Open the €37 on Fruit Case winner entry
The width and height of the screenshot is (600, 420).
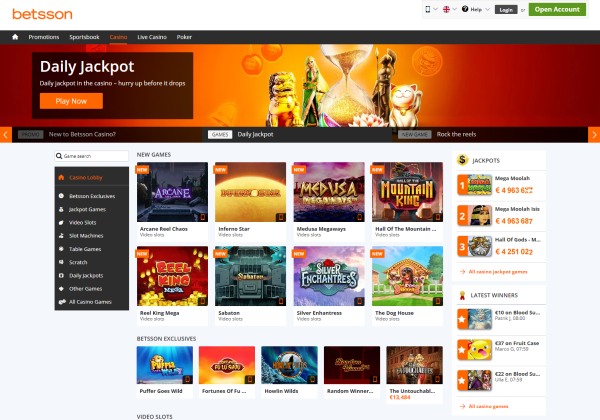click(499, 350)
